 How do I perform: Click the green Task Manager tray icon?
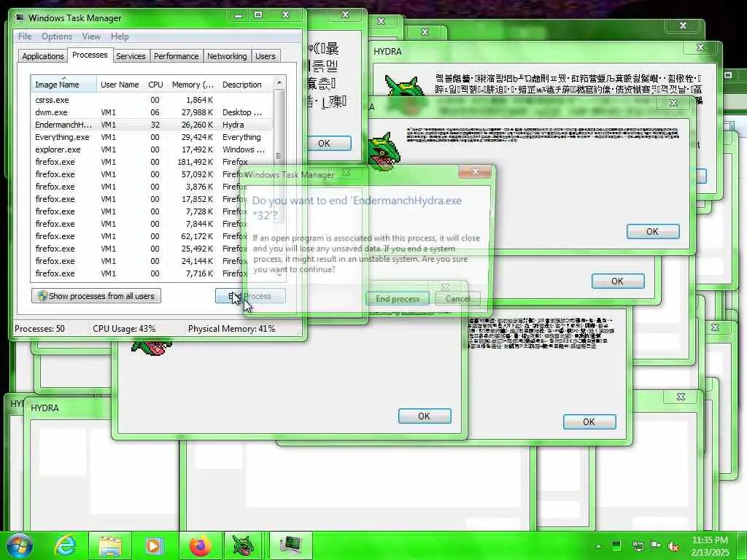pyautogui.click(x=616, y=545)
